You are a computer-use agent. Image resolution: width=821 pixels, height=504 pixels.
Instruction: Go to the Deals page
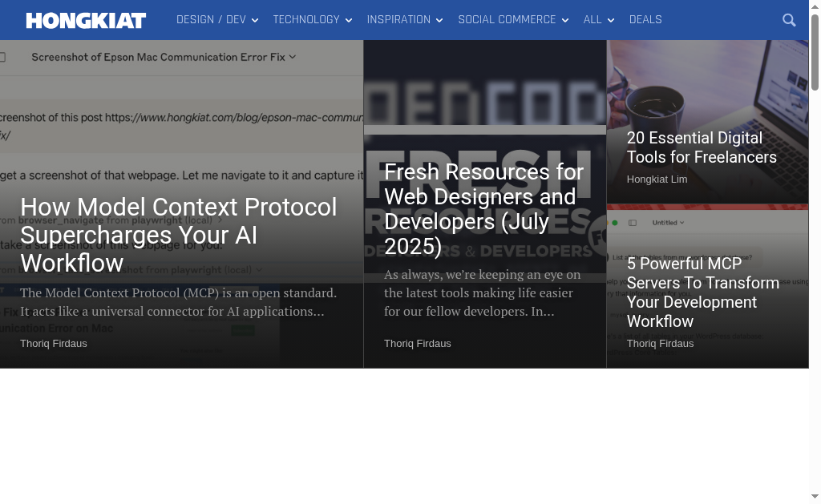pyautogui.click(x=645, y=20)
